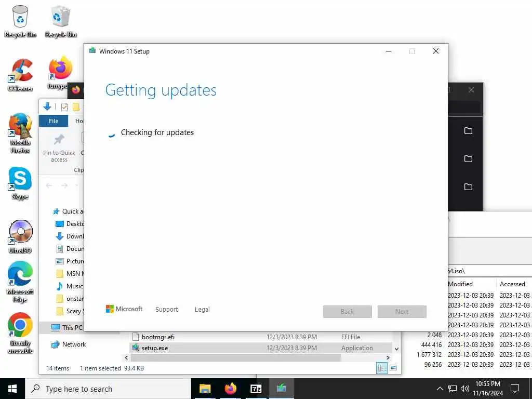Open the Mozilla Firefox desktop shortcut
The height and width of the screenshot is (399, 532).
click(20, 133)
